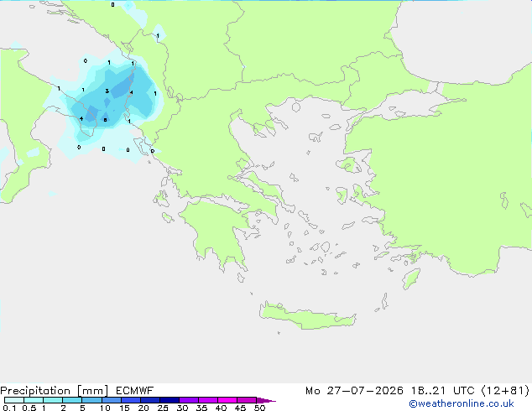Click the weatheronline.co.uk copyright link

coord(462,403)
